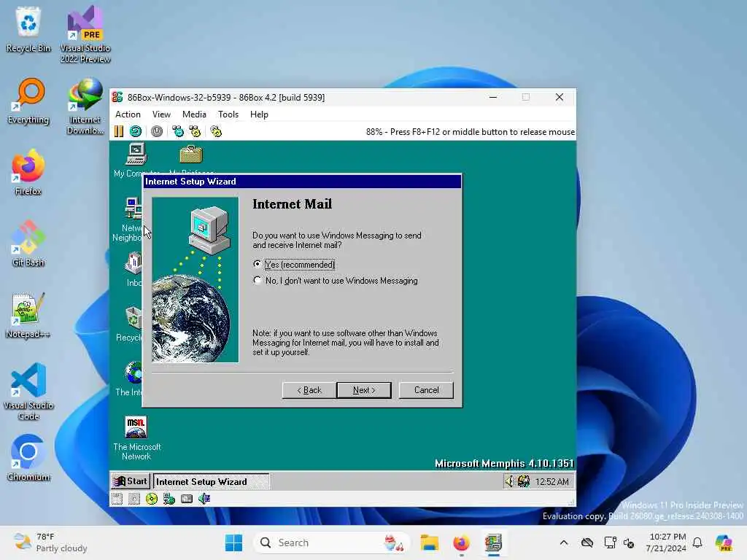Click the Internet Setup Wizard title bar
The height and width of the screenshot is (560, 747).
[303, 182]
